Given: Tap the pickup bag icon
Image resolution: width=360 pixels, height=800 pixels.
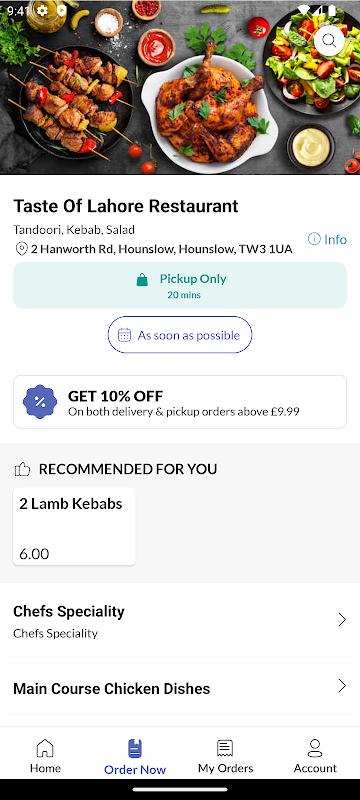Looking at the screenshot, I should [142, 280].
